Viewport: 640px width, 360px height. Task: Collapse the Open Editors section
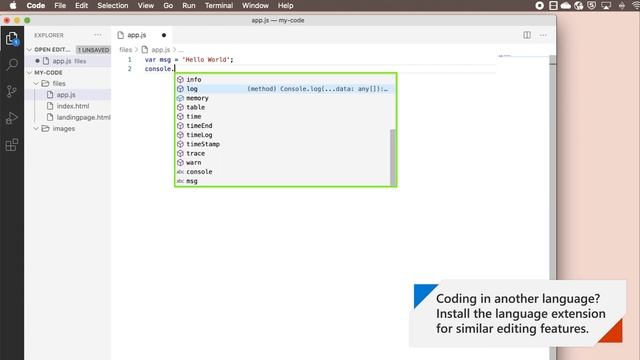(x=29, y=49)
